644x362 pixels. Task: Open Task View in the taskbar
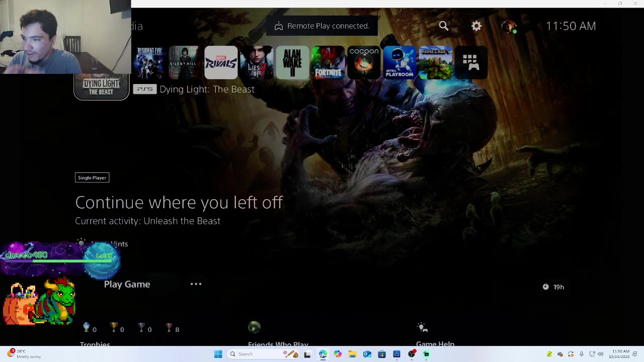tap(307, 354)
